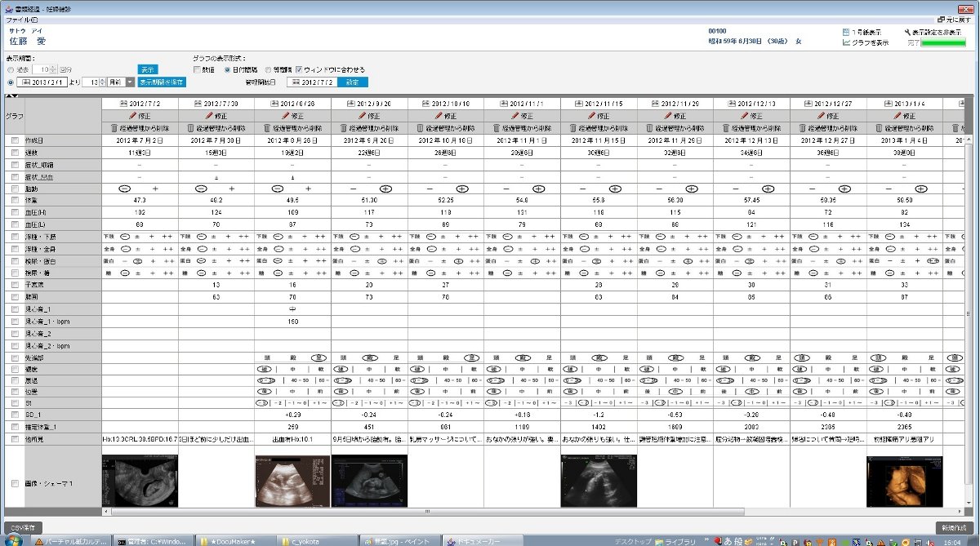
Task: Click trash icon under 2012/7/2 column
Action: (x=114, y=129)
